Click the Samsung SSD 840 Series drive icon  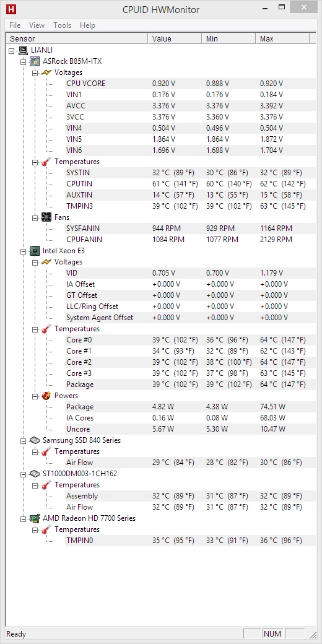35,440
